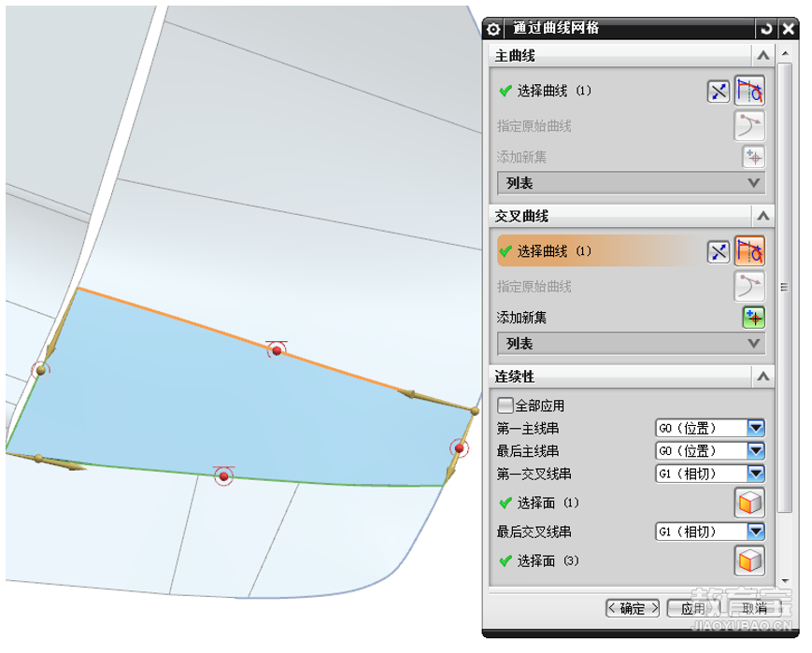Click 指定原始曲线 icon in 主曲线 section

tap(749, 126)
